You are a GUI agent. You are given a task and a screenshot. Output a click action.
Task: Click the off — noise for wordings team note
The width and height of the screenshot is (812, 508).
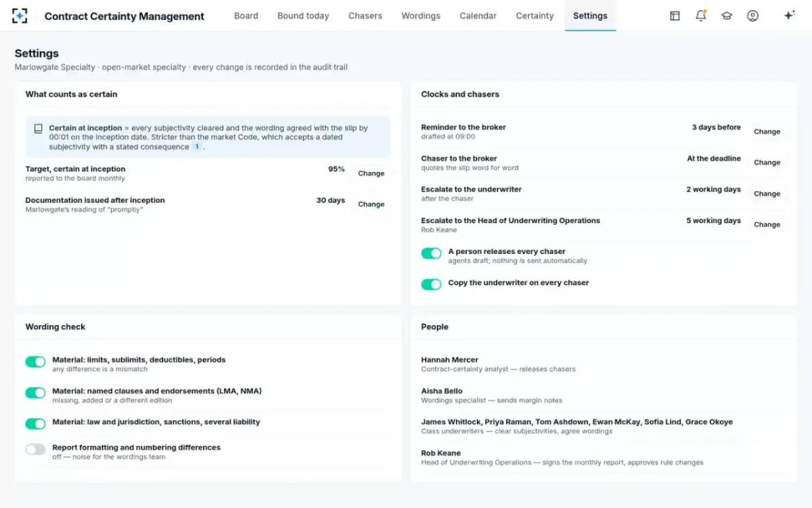click(109, 457)
